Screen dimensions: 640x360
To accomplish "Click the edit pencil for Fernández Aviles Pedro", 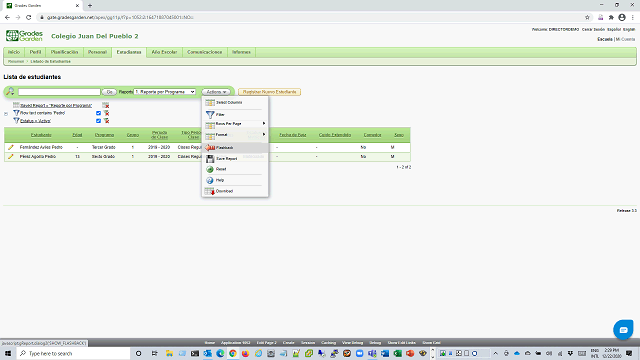I will coord(11,147).
